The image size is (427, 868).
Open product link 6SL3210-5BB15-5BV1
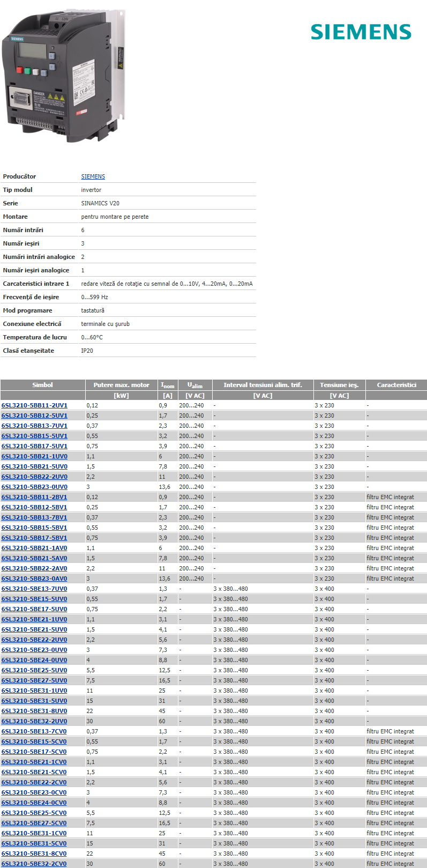(x=34, y=528)
